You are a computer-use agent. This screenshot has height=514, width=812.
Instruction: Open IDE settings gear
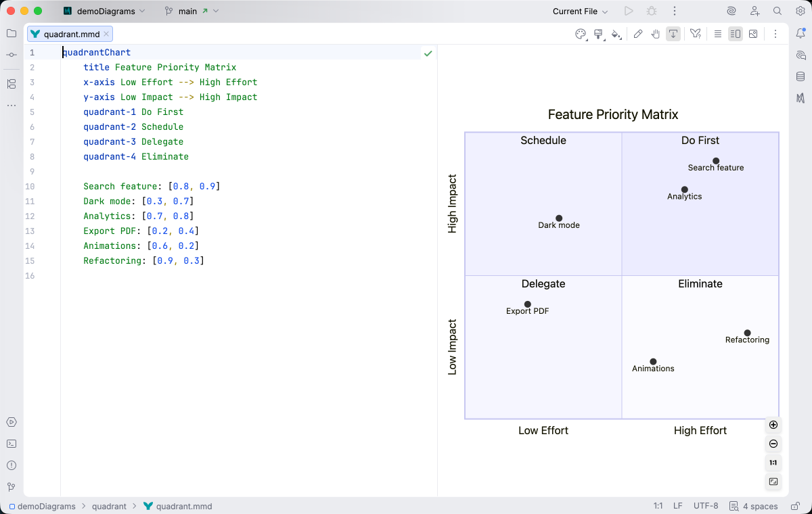[800, 11]
